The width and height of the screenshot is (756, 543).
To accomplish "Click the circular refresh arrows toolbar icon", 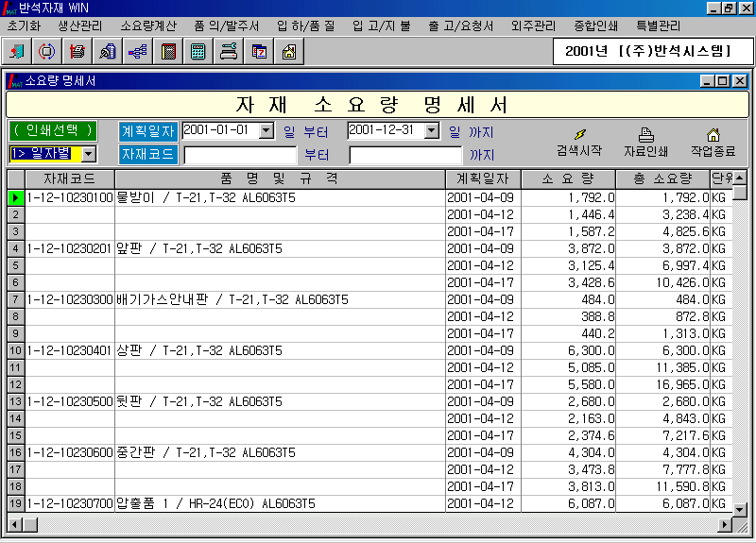I will pos(47,51).
